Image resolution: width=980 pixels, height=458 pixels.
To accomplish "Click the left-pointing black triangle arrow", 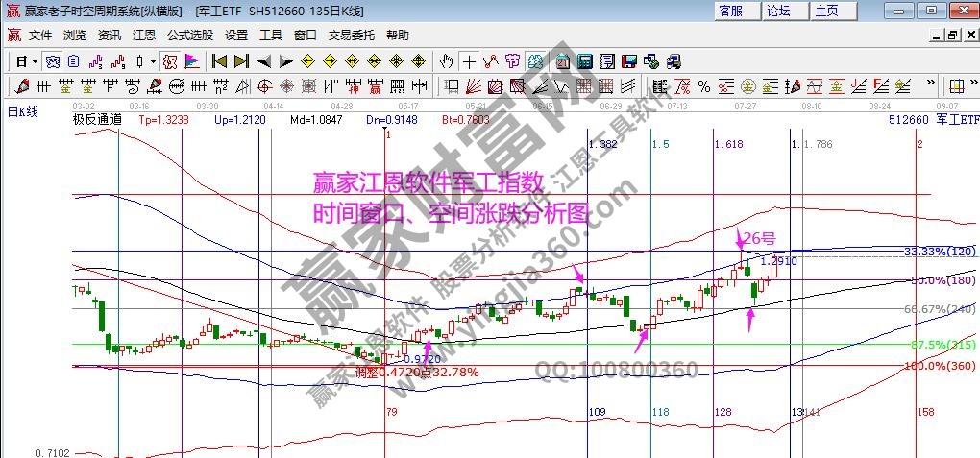I will click(263, 61).
